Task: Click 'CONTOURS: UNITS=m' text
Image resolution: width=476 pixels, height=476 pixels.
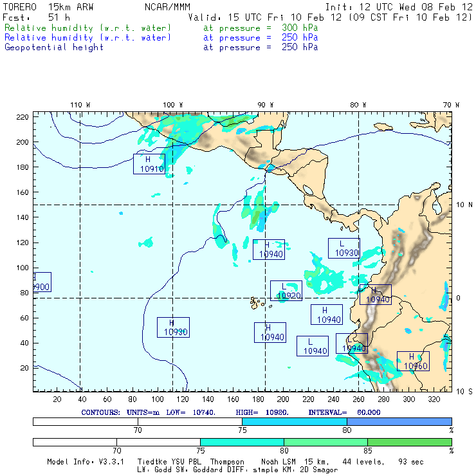Action: coord(120,412)
